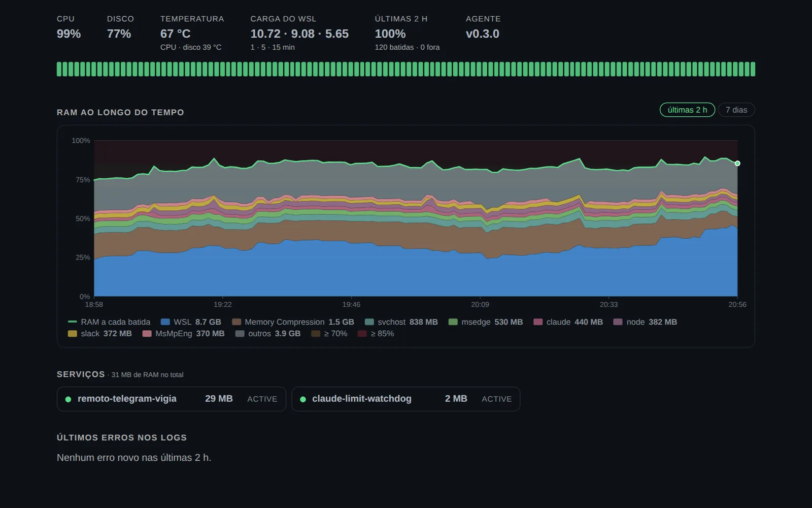Toggle outros 3.9 GB legend entry

pyautogui.click(x=267, y=334)
